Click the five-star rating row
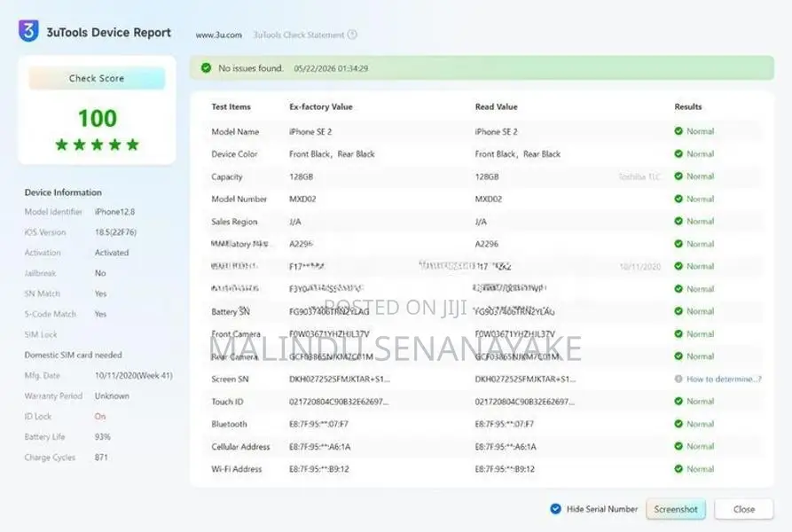The height and width of the screenshot is (532, 792). pos(97,145)
